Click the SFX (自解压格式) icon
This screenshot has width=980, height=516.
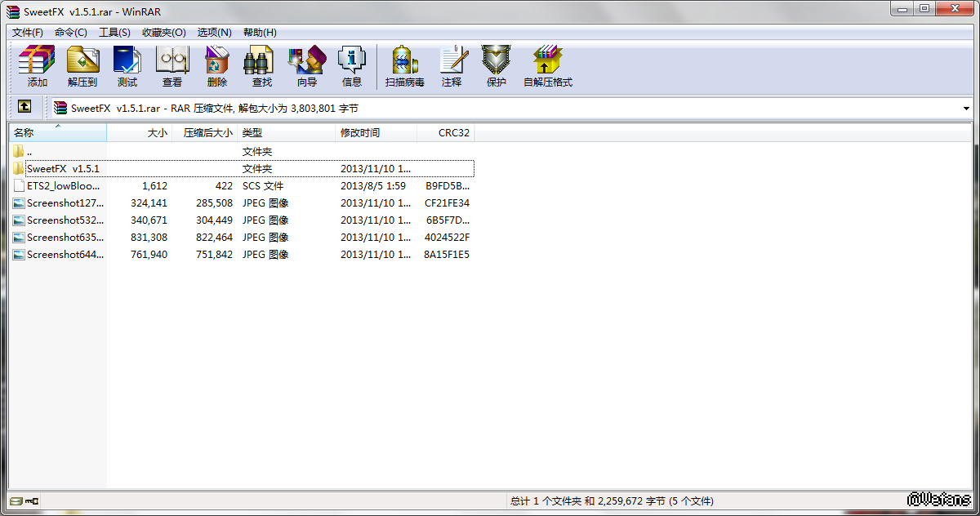click(548, 67)
